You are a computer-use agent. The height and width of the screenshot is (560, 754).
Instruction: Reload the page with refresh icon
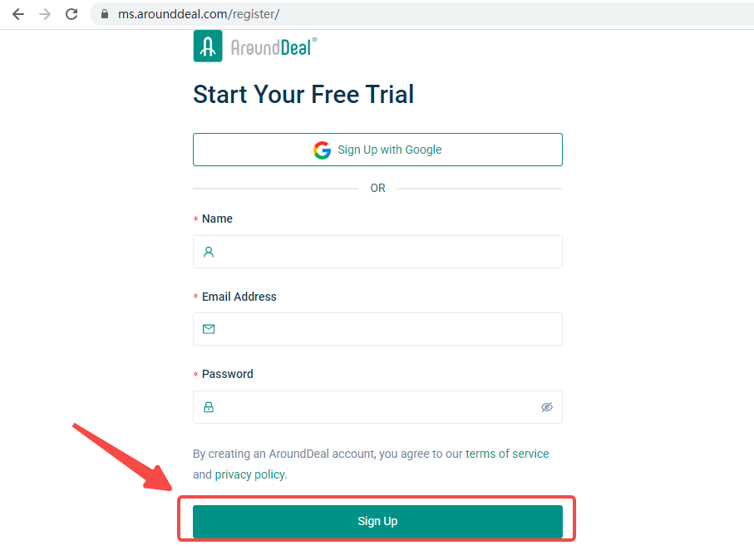(71, 14)
